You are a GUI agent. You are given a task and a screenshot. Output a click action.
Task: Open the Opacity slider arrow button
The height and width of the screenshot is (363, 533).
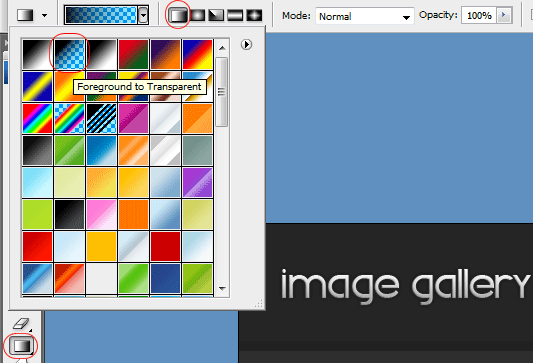pyautogui.click(x=504, y=15)
